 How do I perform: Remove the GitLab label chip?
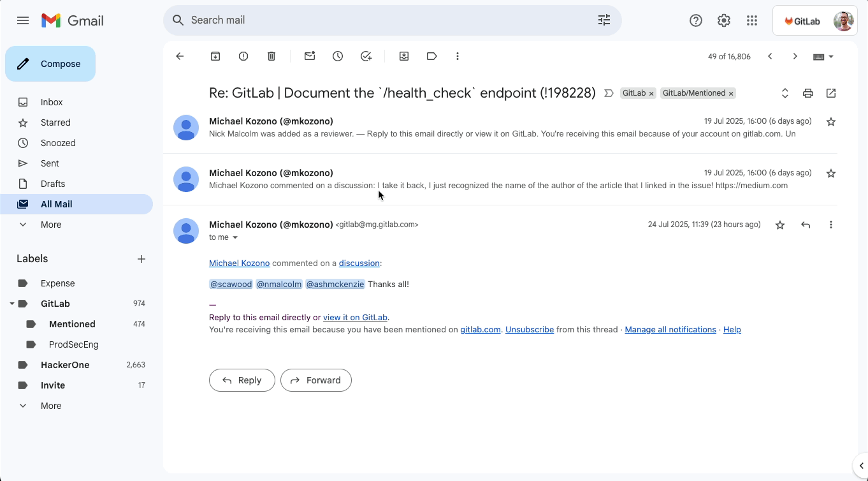651,94
